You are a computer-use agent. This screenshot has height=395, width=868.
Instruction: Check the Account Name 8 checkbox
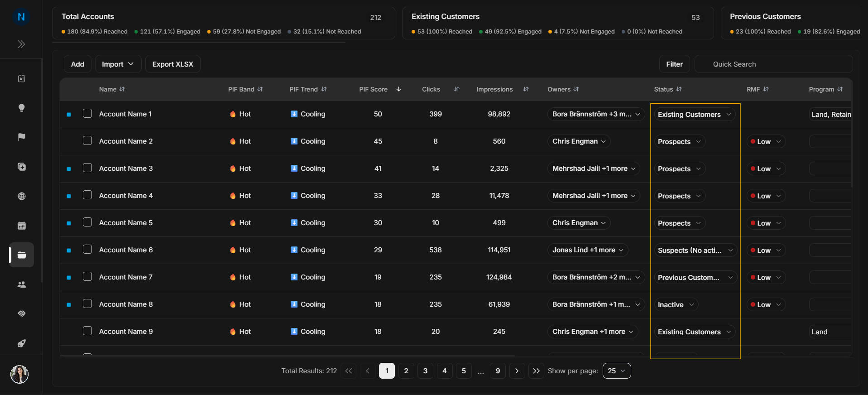point(87,303)
